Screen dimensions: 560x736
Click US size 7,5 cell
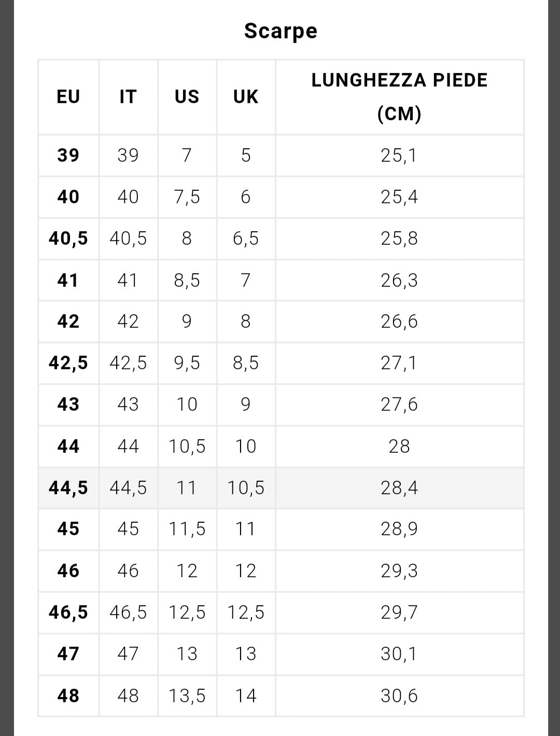(187, 197)
